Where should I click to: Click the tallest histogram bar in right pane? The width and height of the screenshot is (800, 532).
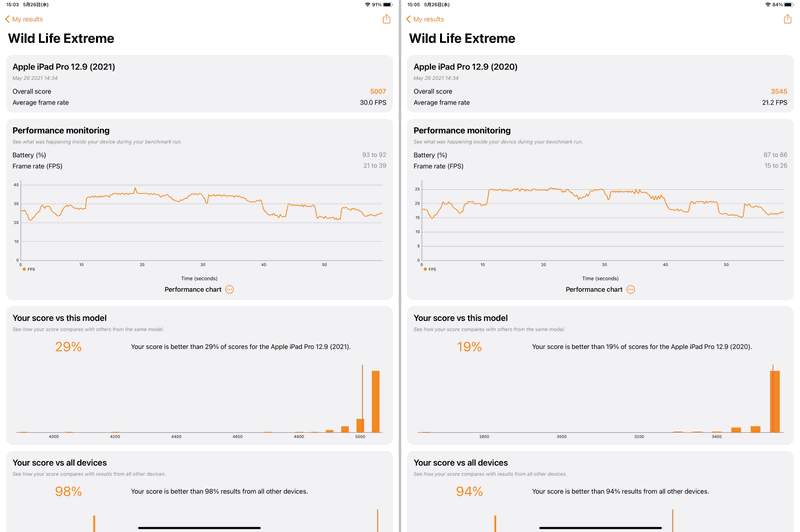coord(774,402)
